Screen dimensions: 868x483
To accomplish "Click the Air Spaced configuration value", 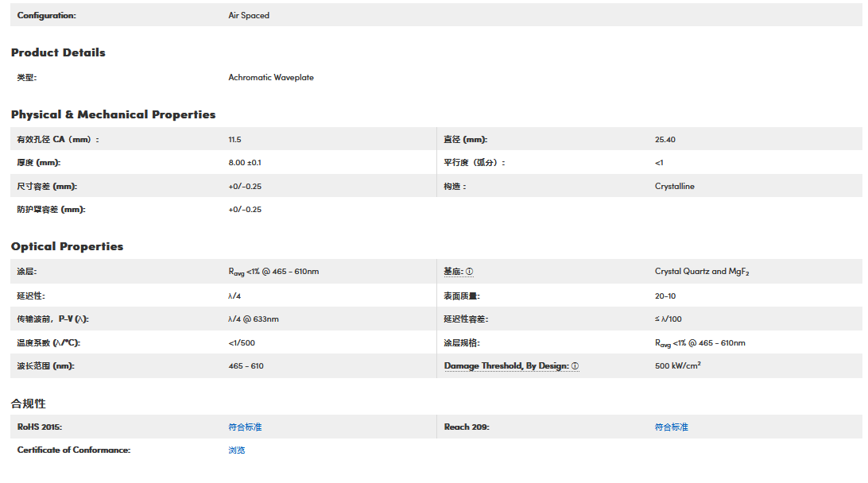I will pos(249,15).
